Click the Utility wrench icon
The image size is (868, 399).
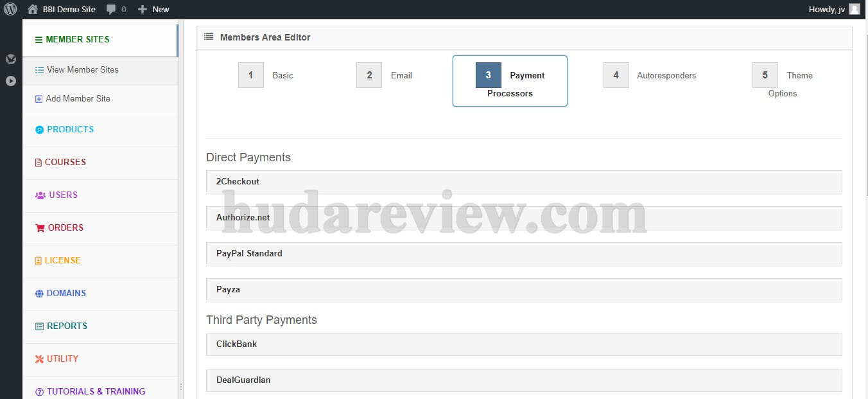39,359
